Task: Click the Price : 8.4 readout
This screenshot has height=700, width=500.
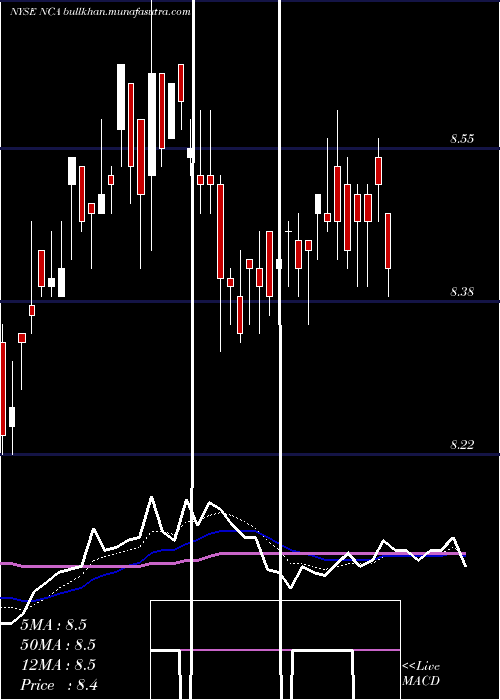Action: pos(59,685)
